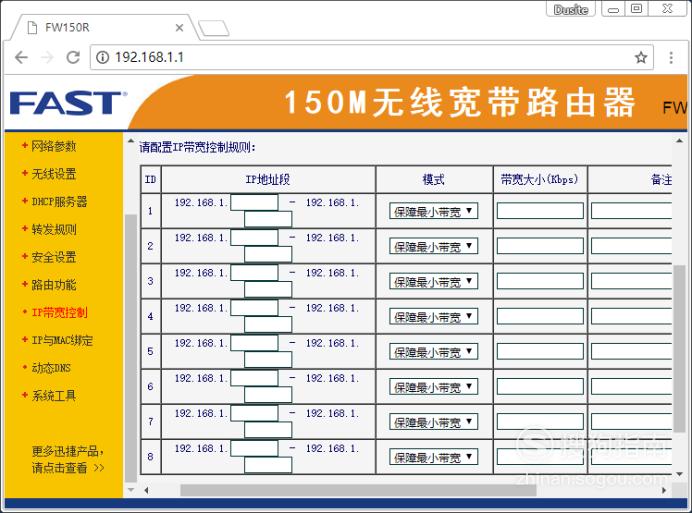Open mode dropdown in rule row 6

(x=433, y=387)
